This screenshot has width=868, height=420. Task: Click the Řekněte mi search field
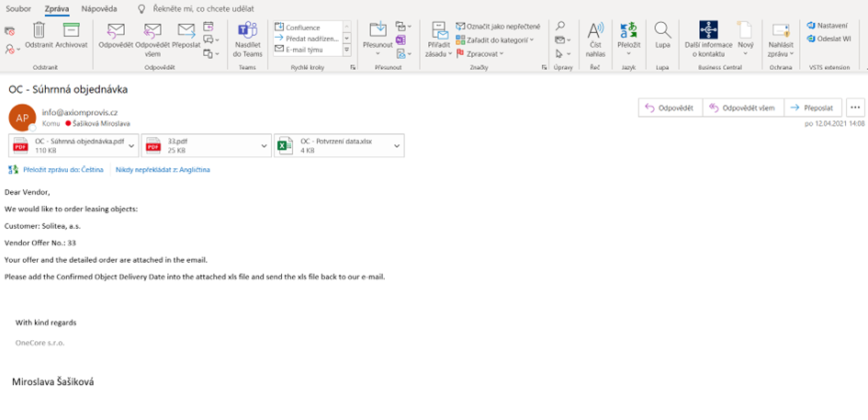(x=204, y=8)
